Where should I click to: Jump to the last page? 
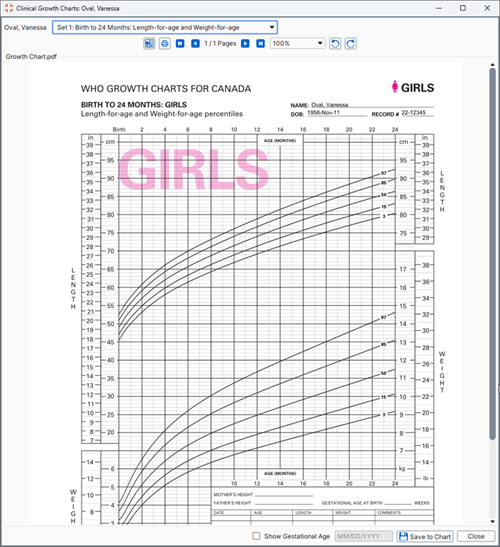pyautogui.click(x=260, y=44)
